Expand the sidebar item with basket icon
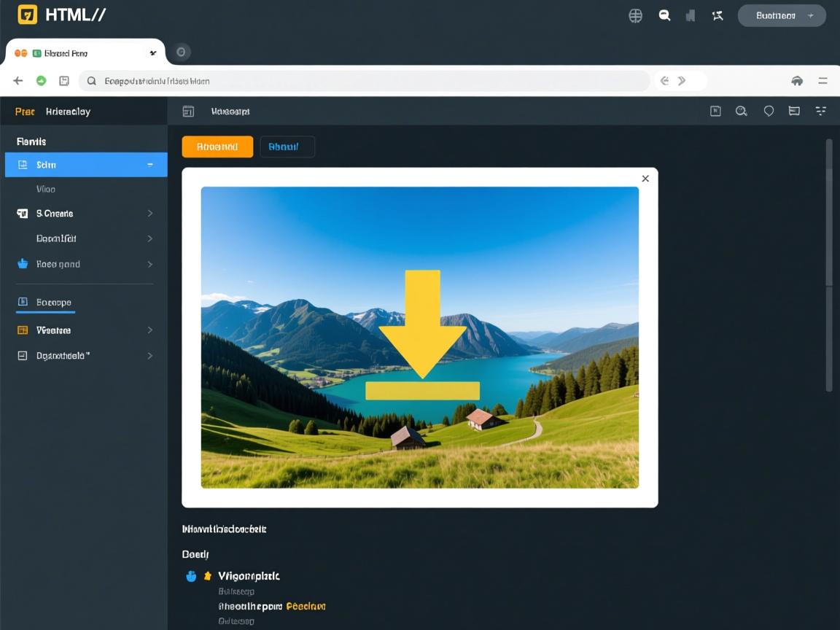This screenshot has width=840, height=630. coord(149,264)
